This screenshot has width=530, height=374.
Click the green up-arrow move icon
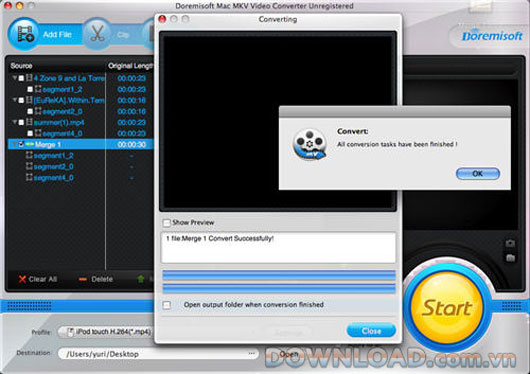coord(141,279)
